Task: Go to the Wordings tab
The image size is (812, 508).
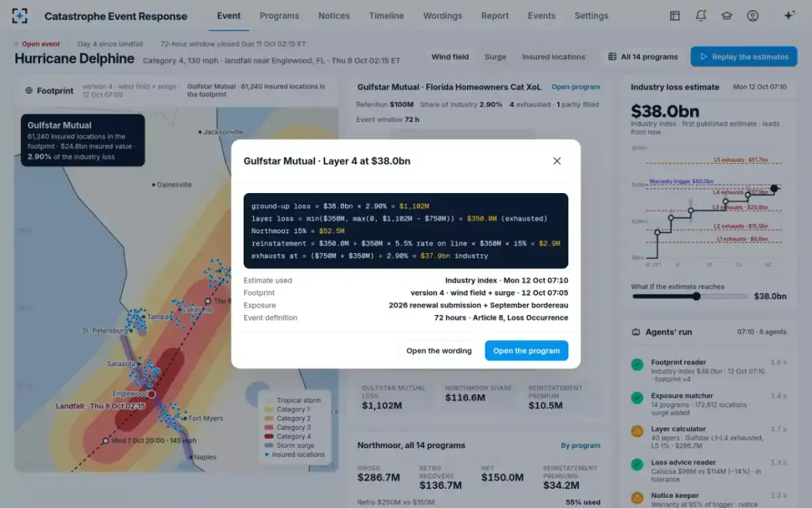Action: (x=443, y=16)
